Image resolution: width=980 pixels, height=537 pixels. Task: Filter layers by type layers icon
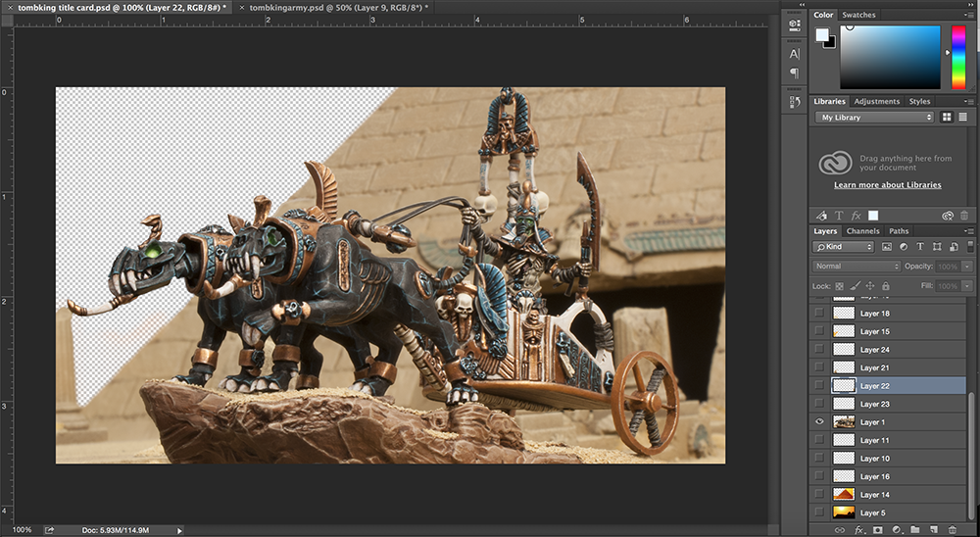pos(920,246)
